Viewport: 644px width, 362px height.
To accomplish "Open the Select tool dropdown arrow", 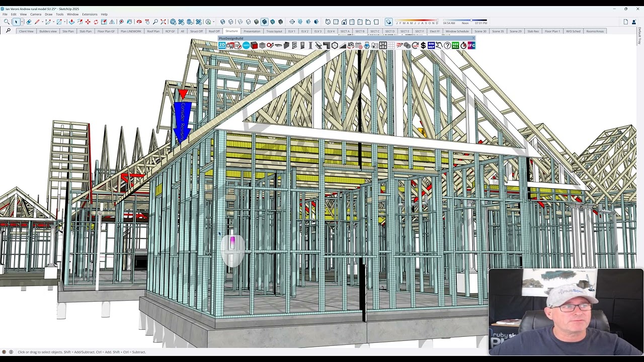I will point(22,22).
